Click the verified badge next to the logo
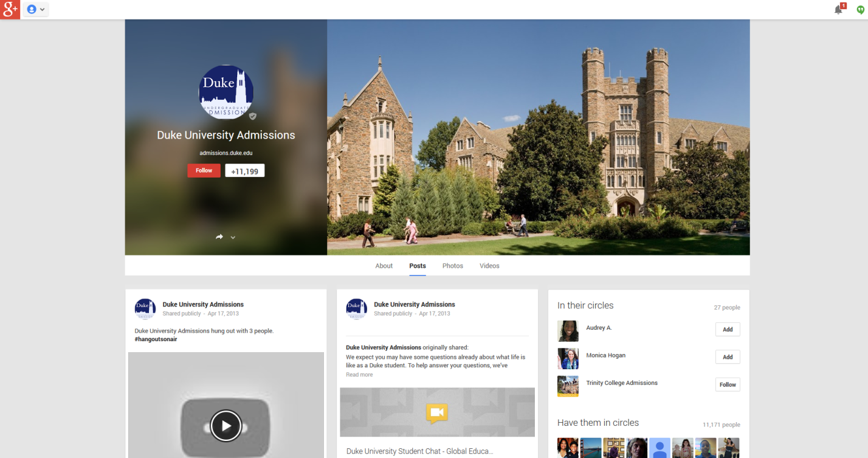This screenshot has width=868, height=458. 252,115
